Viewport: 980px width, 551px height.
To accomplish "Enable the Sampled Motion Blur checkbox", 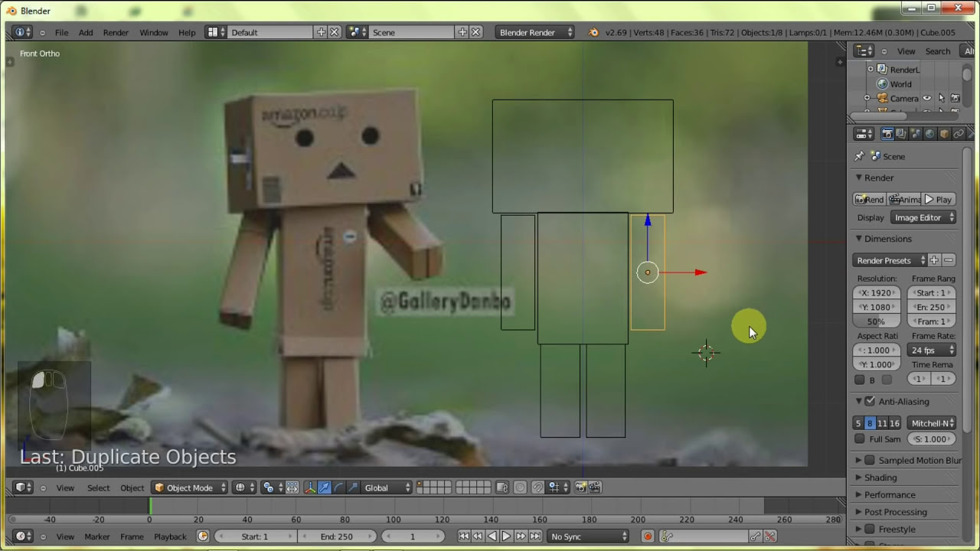I will click(x=870, y=461).
